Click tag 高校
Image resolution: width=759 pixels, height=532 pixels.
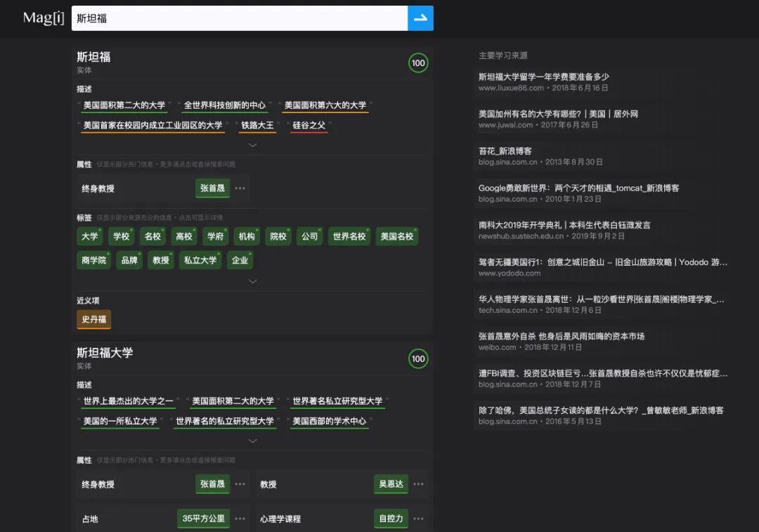[184, 236]
